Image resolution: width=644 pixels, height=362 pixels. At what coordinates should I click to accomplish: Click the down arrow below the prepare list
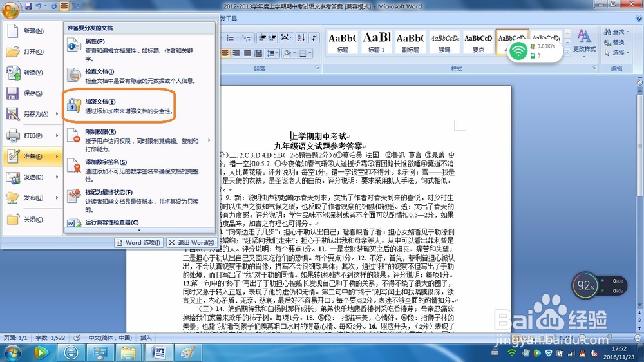pyautogui.click(x=139, y=230)
